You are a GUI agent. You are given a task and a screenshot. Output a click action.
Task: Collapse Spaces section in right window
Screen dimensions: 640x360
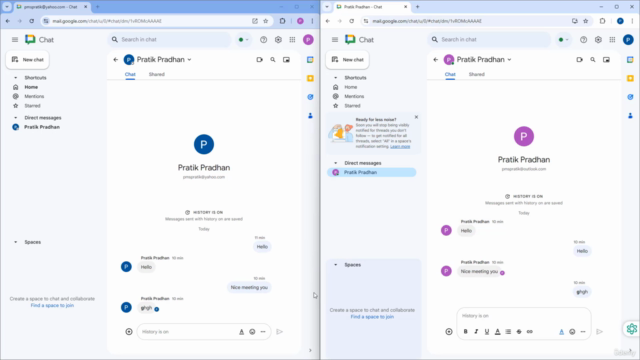pos(336,265)
